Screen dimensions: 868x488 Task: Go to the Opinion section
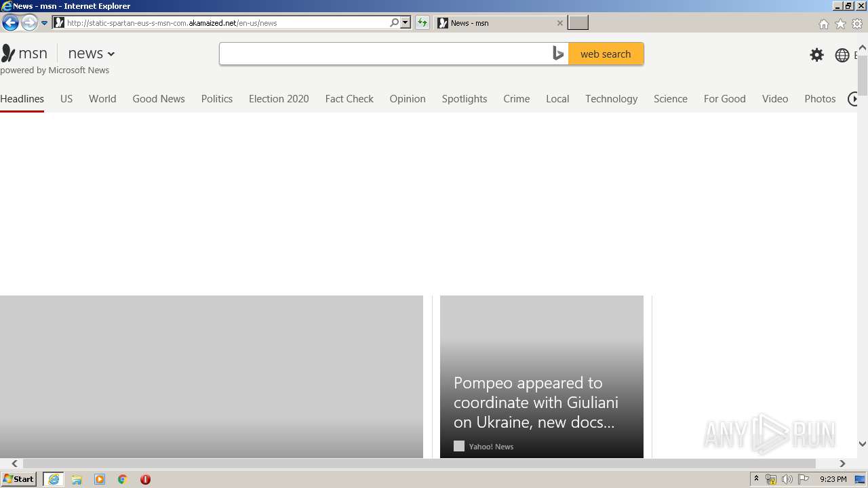(408, 99)
